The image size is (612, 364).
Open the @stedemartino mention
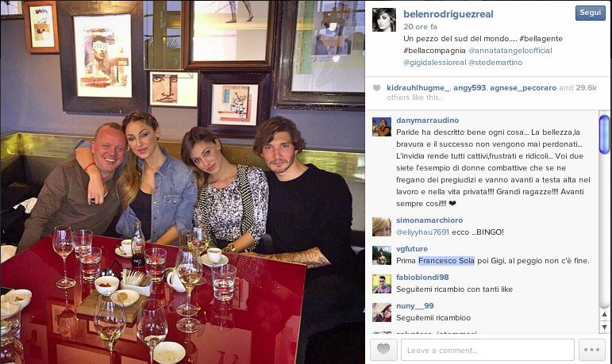(x=495, y=63)
